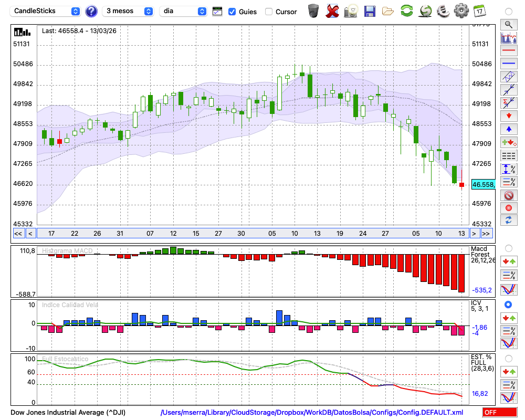
Task: Click the 'Dow Jones Industrial Average (^DJI)' label
Action: [x=68, y=412]
